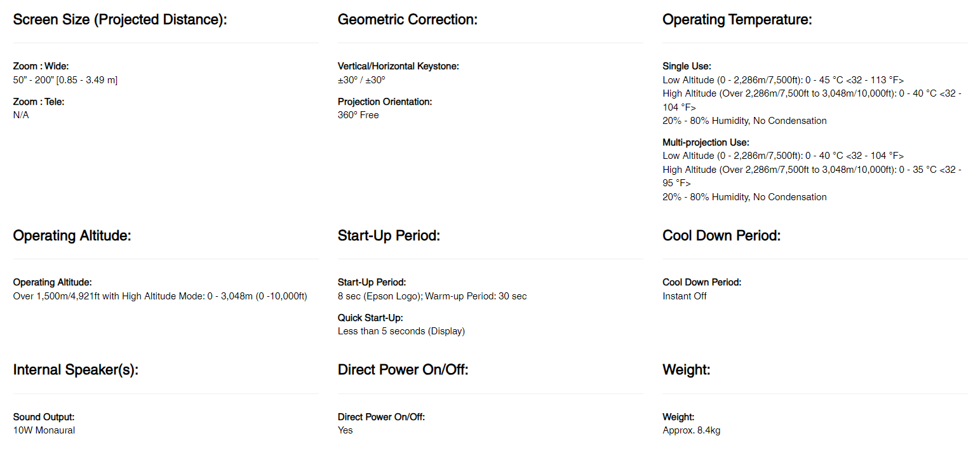980x450 pixels.
Task: Click the Vertical/Horizontal Keystone label
Action: (398, 66)
